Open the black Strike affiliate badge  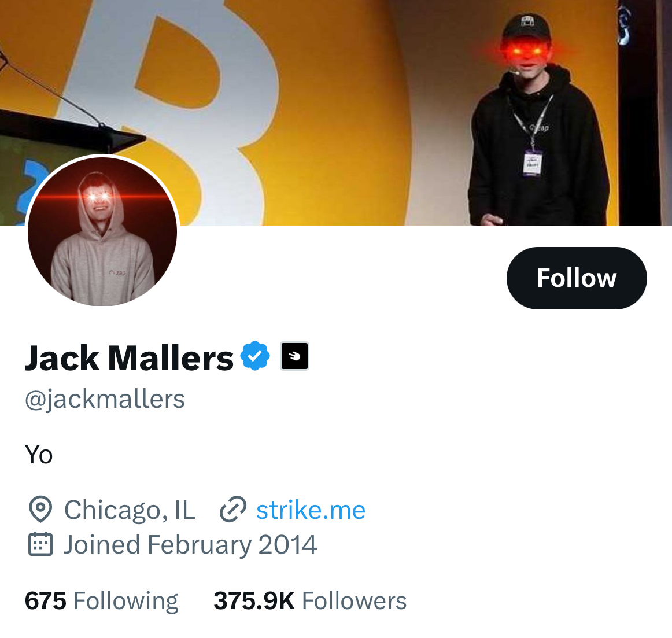point(294,356)
